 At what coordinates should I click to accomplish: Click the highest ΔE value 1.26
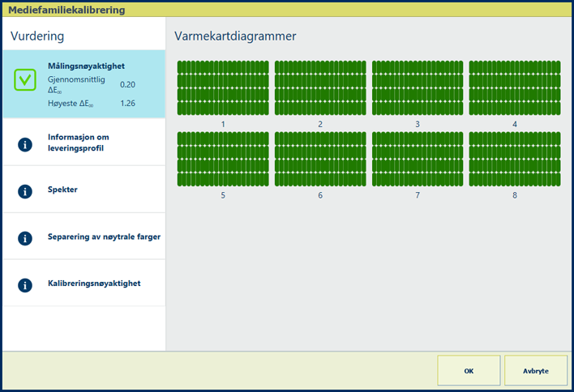coord(127,104)
